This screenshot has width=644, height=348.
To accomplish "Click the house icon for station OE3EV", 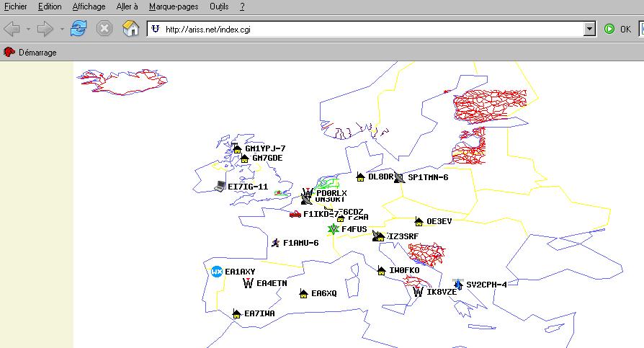I will (419, 222).
